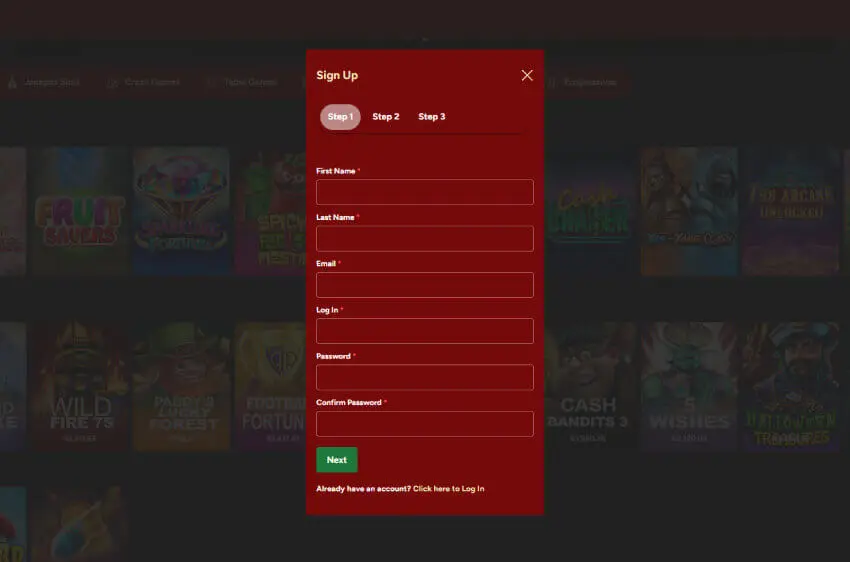This screenshot has height=562, width=850.
Task: Switch to the Step 2 tab
Action: tap(385, 117)
